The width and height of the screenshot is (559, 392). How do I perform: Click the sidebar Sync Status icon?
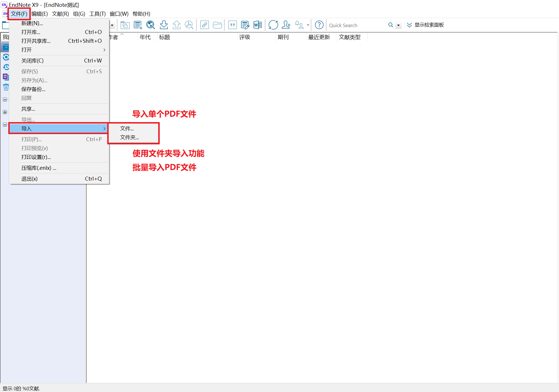[6, 57]
